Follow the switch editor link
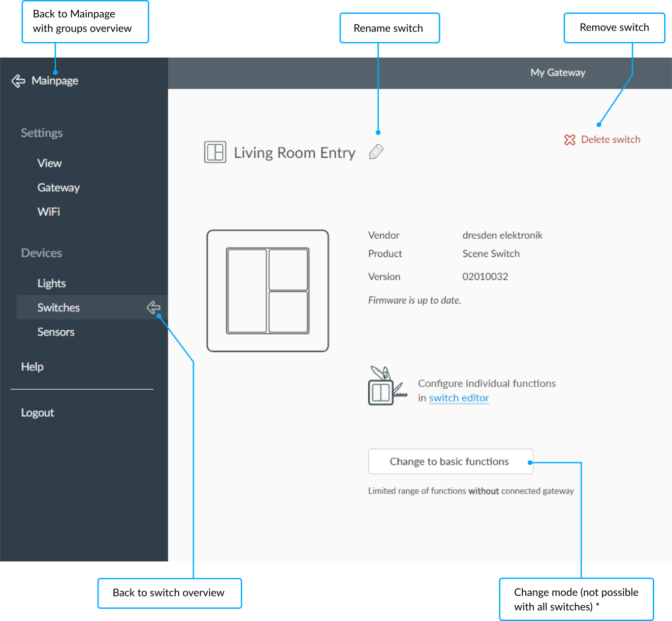This screenshot has width=672, height=621. [459, 398]
